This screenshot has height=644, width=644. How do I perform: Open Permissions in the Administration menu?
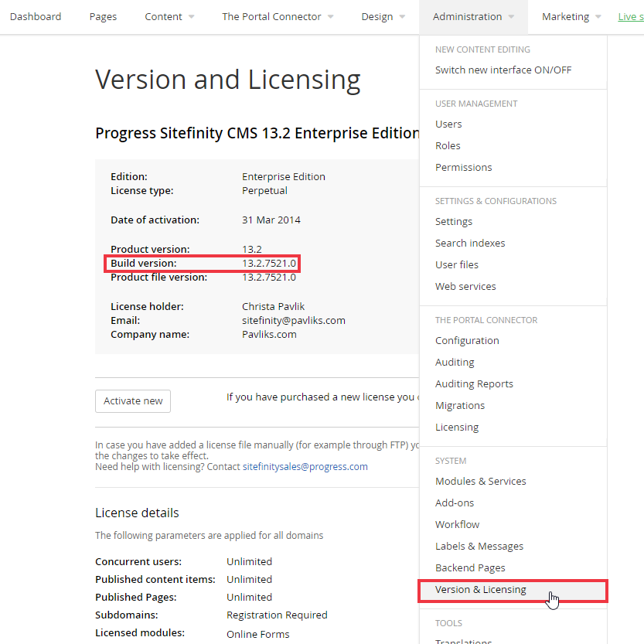(x=463, y=168)
